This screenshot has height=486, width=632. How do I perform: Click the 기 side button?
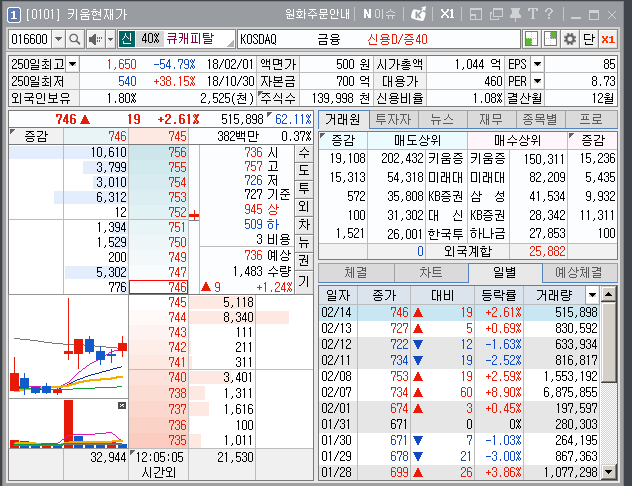[x=304, y=281]
